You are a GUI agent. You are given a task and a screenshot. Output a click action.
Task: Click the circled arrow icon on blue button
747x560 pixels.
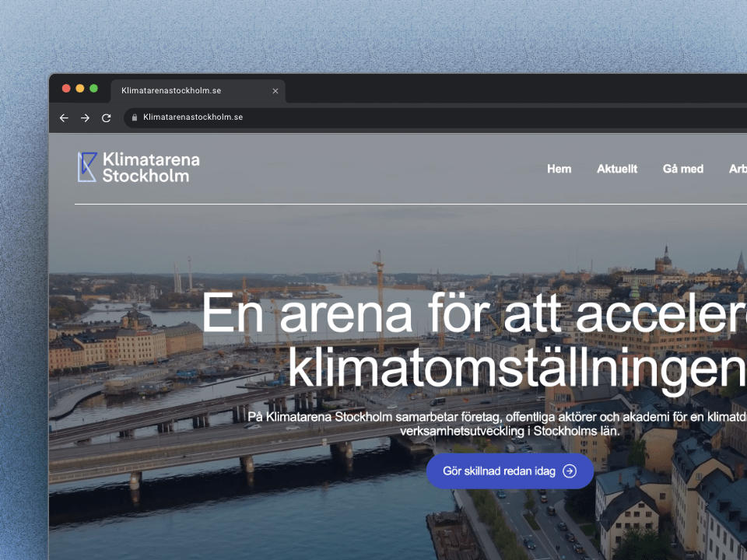coord(570,471)
